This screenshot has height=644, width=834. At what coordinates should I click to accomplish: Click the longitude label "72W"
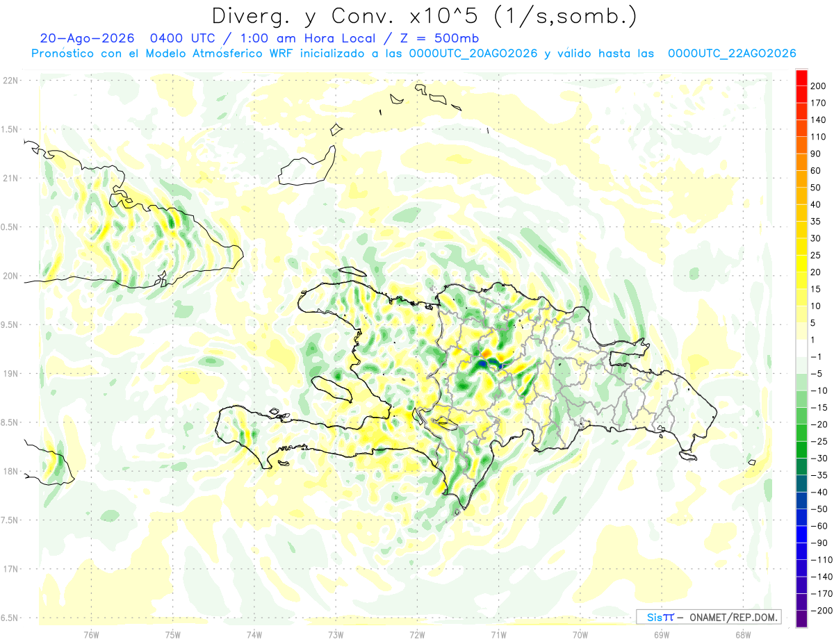[x=417, y=634]
